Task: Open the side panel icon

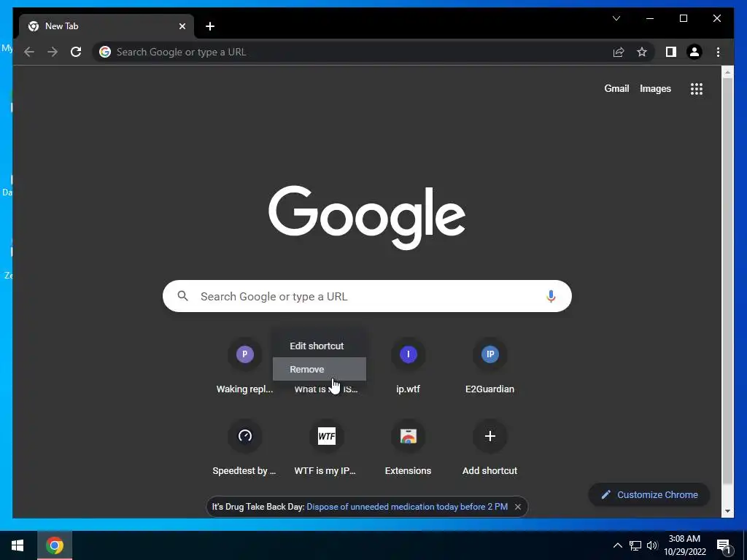Action: click(671, 52)
